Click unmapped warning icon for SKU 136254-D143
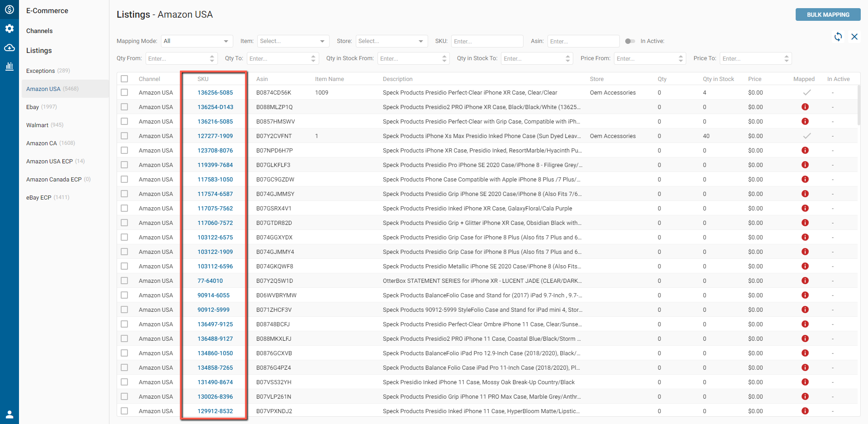Image resolution: width=868 pixels, height=424 pixels. (x=805, y=107)
